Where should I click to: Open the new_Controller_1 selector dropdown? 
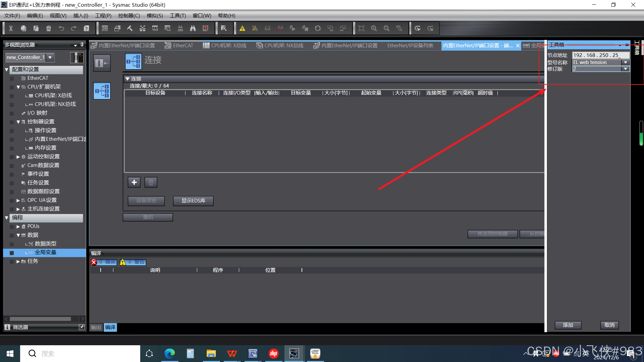coord(50,57)
